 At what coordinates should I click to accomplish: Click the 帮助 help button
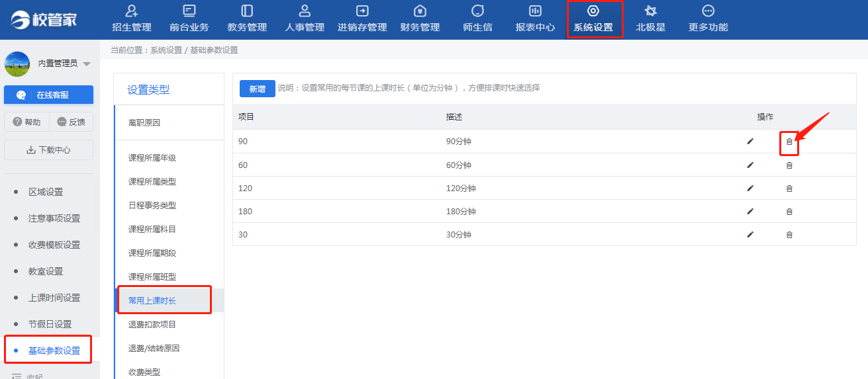pyautogui.click(x=26, y=122)
